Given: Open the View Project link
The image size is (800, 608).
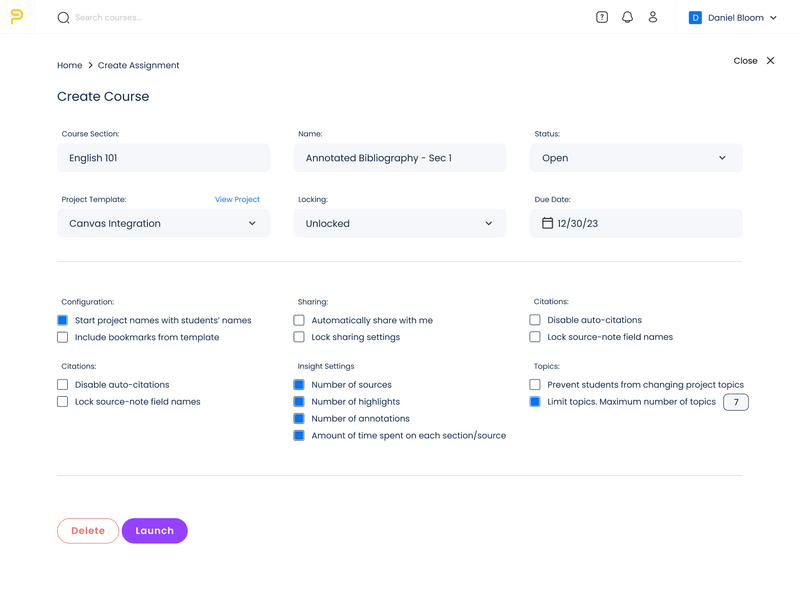Looking at the screenshot, I should [237, 199].
